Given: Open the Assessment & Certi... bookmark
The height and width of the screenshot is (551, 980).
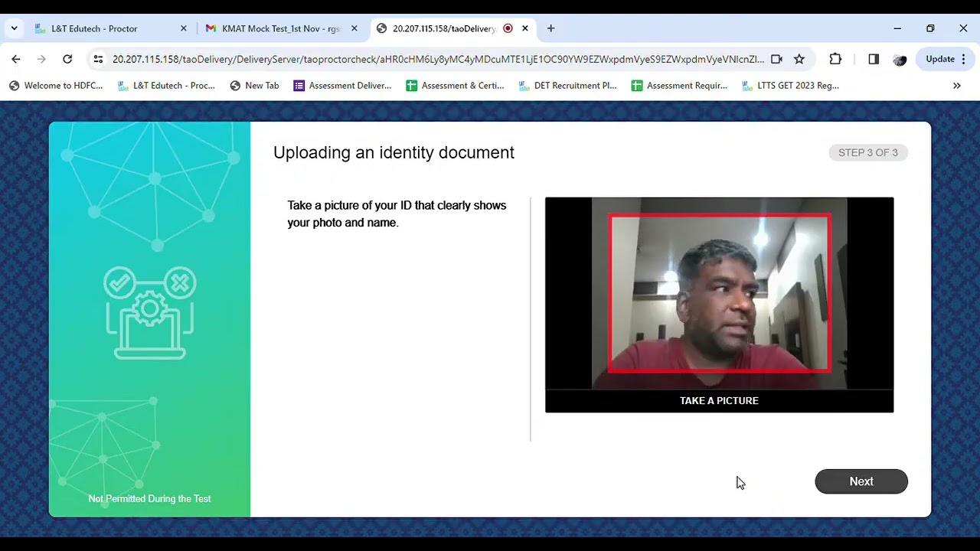Looking at the screenshot, I should coord(455,86).
